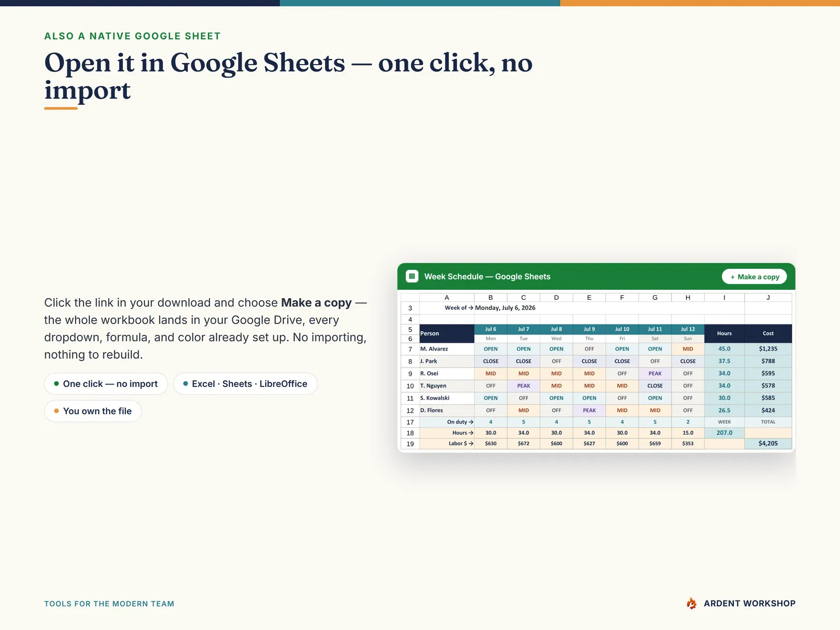This screenshot has width=840, height=630.
Task: Click the 'Jul 12' column header cell
Action: coord(688,329)
